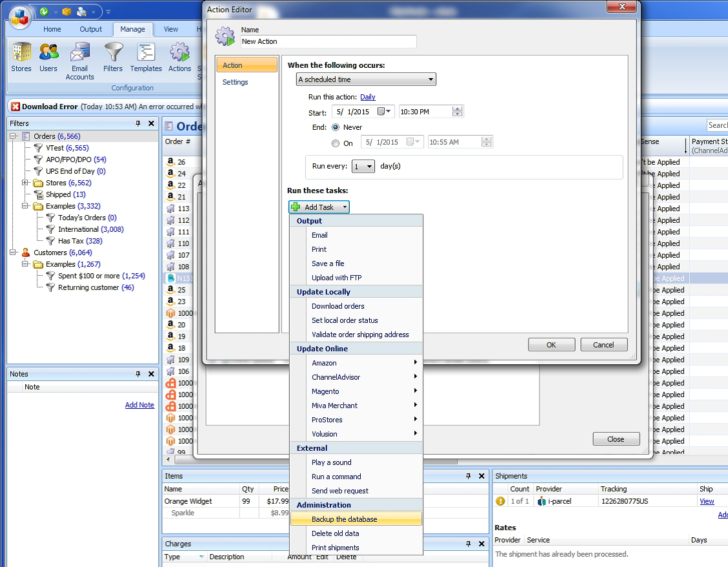Switch to the Output ribbon tab
The width and height of the screenshot is (728, 567).
[90, 29]
